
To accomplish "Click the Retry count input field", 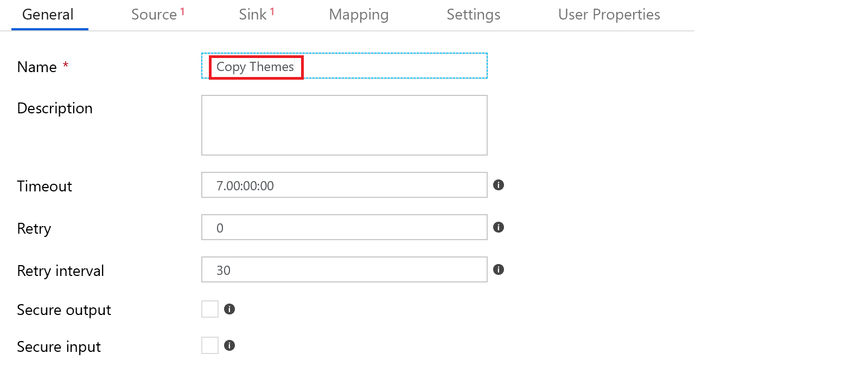I will 344,228.
